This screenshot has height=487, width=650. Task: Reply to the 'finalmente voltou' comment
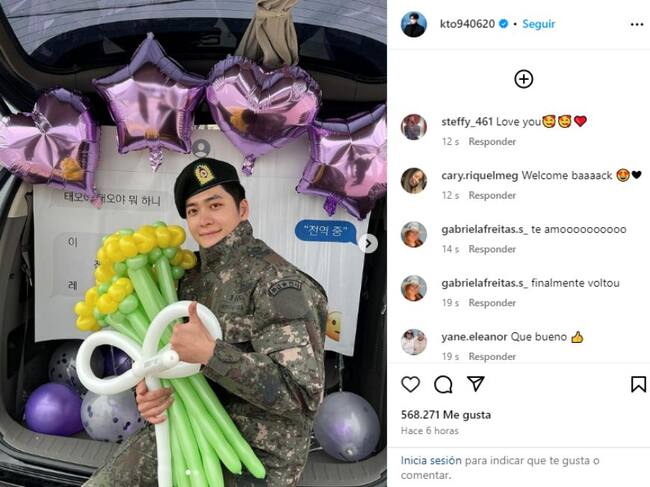click(492, 303)
